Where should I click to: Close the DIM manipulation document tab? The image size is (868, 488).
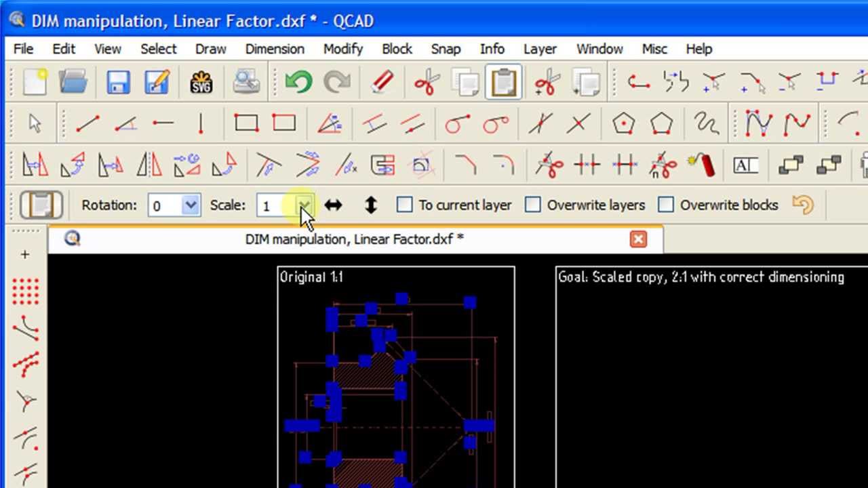pos(638,239)
